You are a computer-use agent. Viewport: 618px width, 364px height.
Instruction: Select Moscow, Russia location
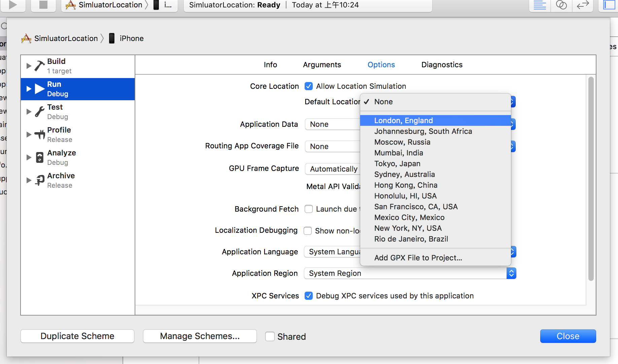(x=436, y=142)
